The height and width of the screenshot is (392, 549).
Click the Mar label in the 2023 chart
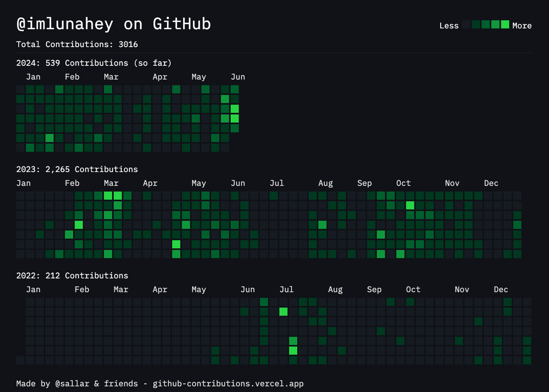111,183
